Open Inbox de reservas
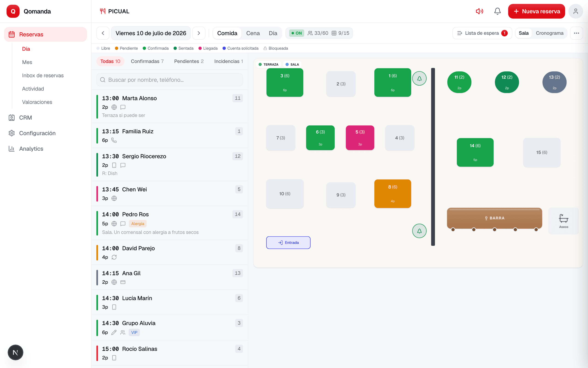The image size is (588, 368). pos(43,75)
